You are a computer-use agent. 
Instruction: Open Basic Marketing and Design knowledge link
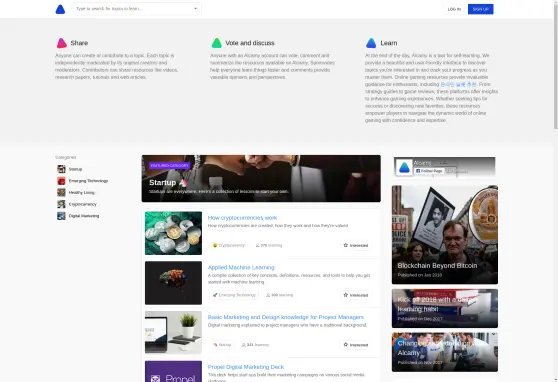[286, 317]
